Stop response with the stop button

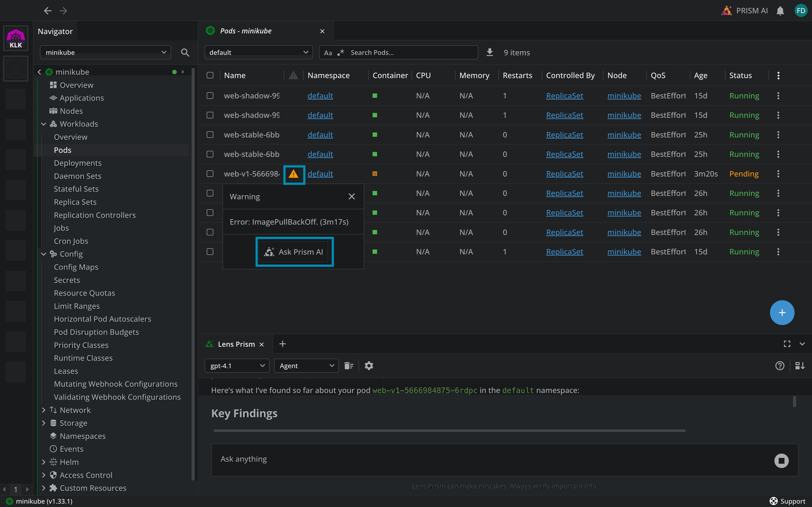click(x=781, y=461)
